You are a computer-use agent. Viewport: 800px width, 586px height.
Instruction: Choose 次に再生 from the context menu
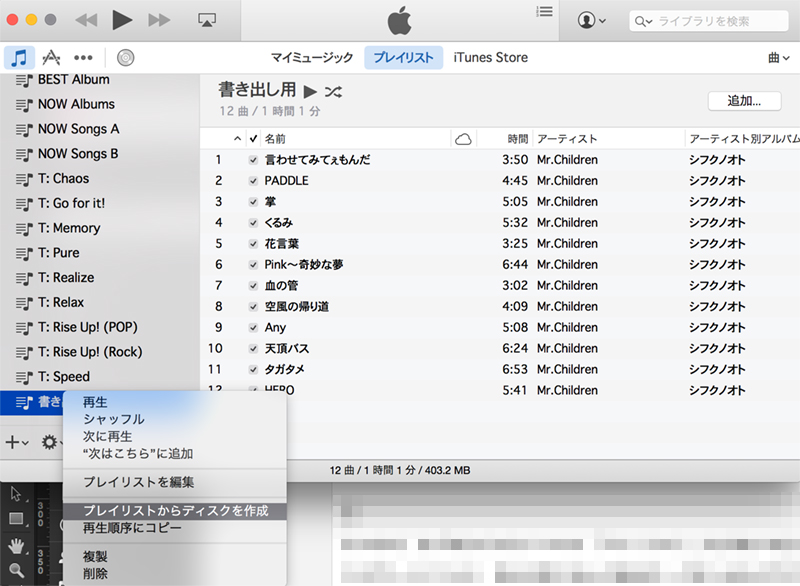pos(174,437)
